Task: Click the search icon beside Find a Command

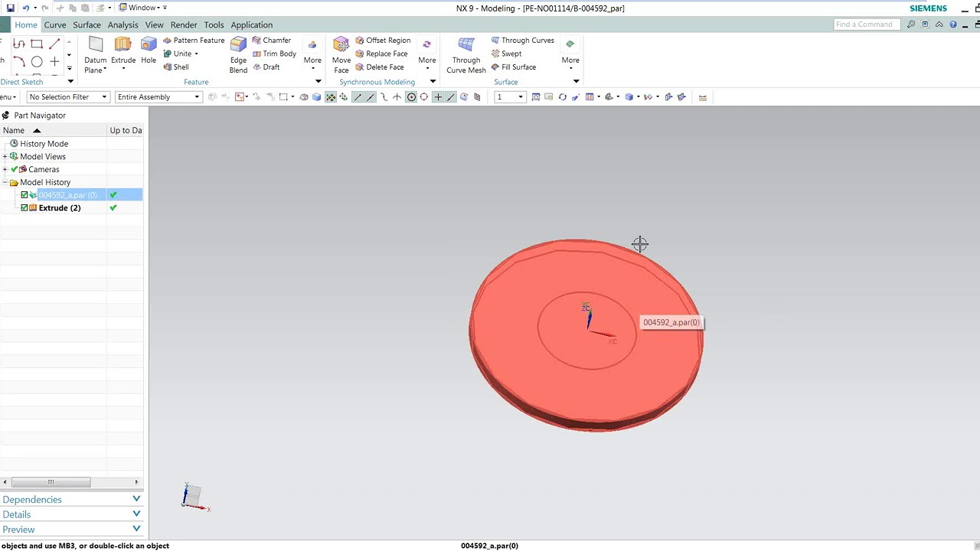Action: point(910,24)
